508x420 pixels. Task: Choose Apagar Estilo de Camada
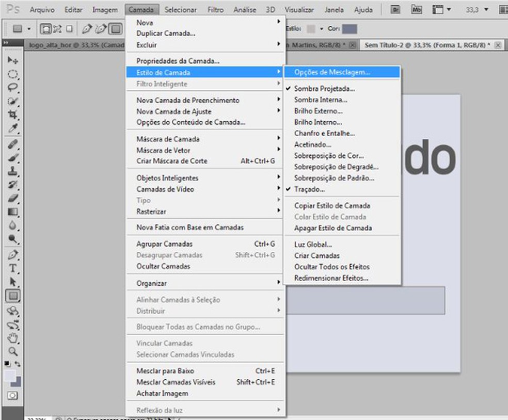(342, 228)
